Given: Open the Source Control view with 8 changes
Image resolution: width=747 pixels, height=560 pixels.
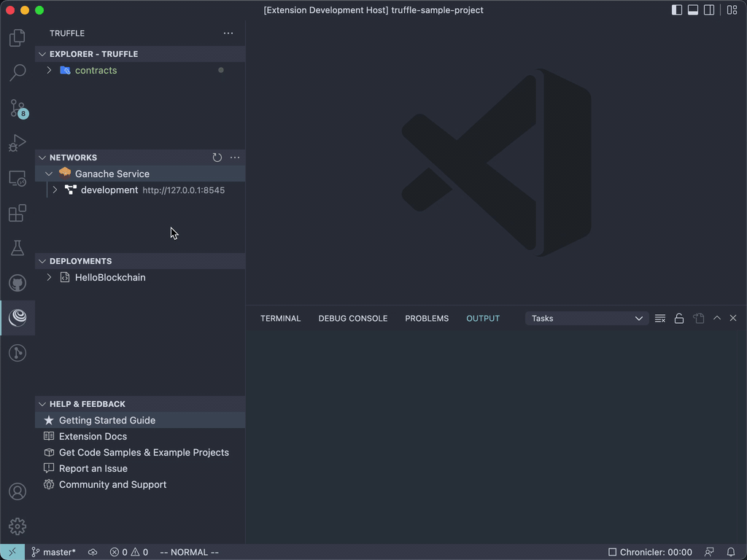Looking at the screenshot, I should 18,108.
